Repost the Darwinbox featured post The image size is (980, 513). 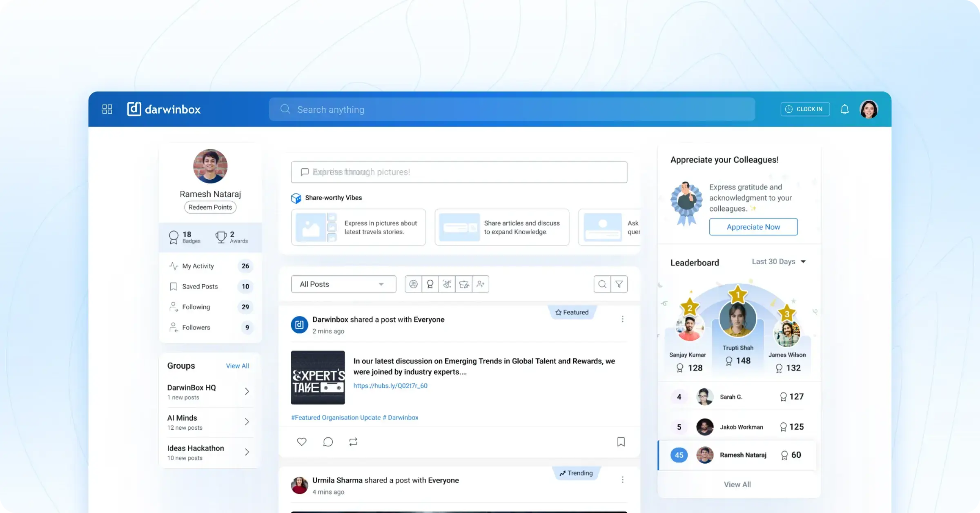click(353, 442)
